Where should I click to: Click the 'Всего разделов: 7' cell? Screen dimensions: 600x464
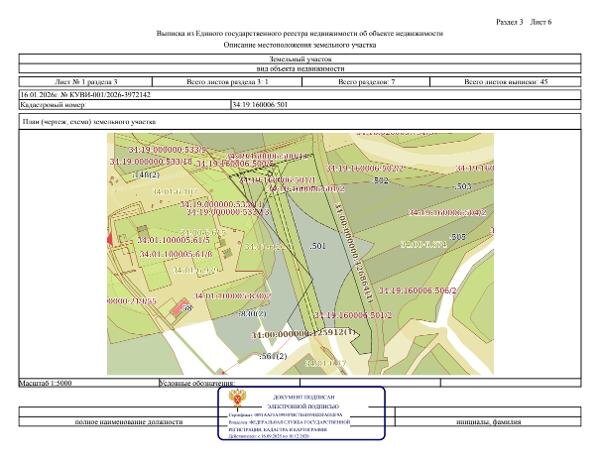[x=366, y=82]
